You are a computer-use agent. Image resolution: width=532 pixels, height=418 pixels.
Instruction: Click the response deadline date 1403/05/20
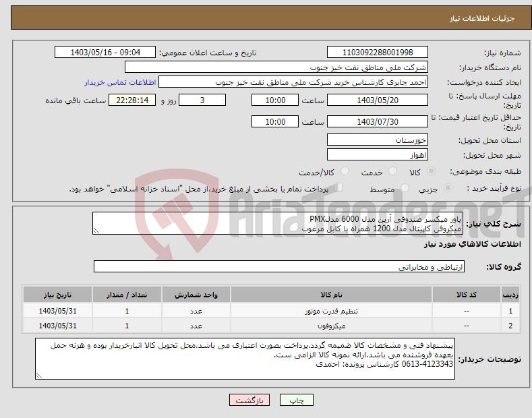click(378, 100)
